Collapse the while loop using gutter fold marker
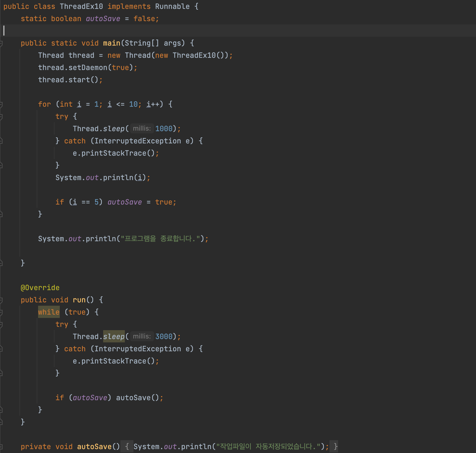The image size is (476, 453). 1,312
